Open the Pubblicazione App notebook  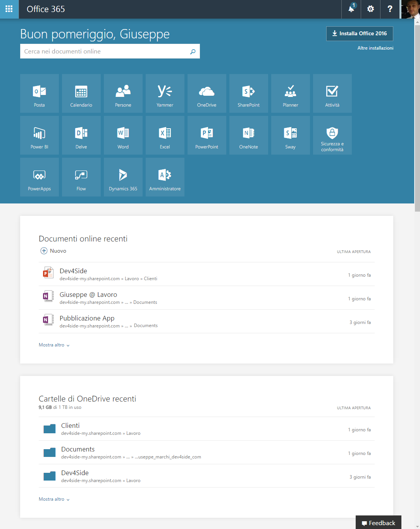[x=207, y=322]
